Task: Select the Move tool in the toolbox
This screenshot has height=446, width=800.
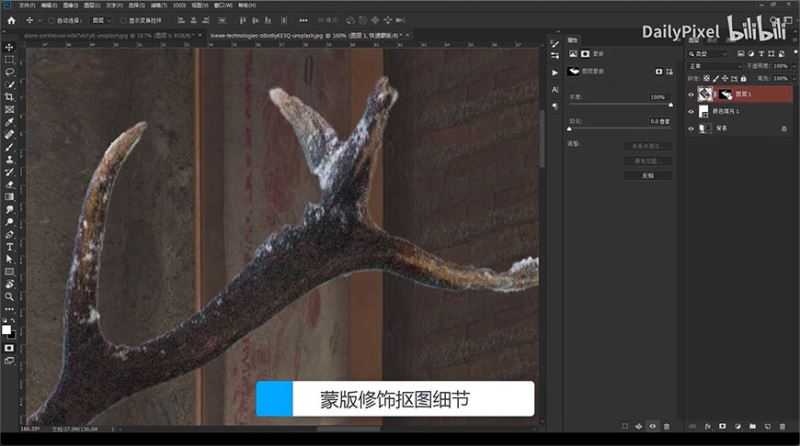Action: [9, 47]
